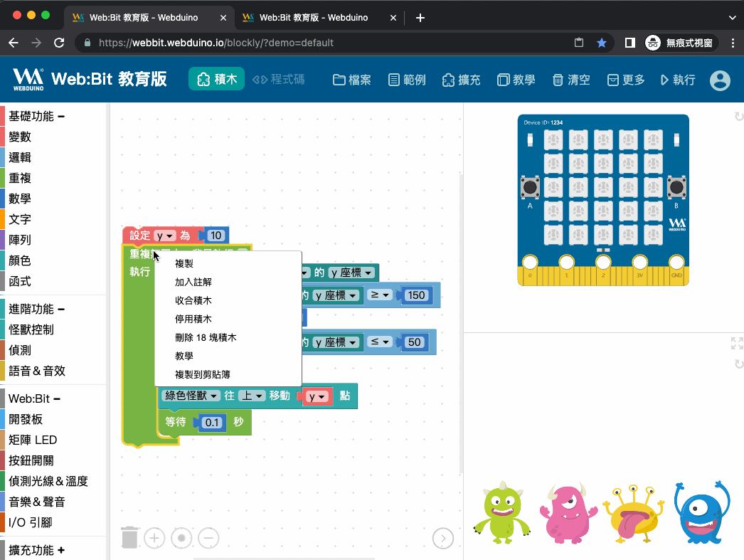
Task: Zoom out with the minus circle icon
Action: click(208, 538)
